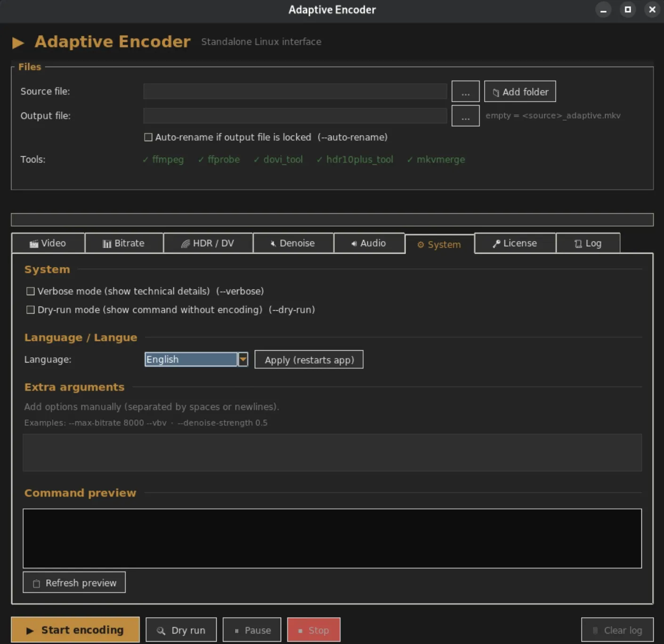
Task: Click the 'empty = <source>_adaptive.mkv' hint
Action: click(553, 116)
